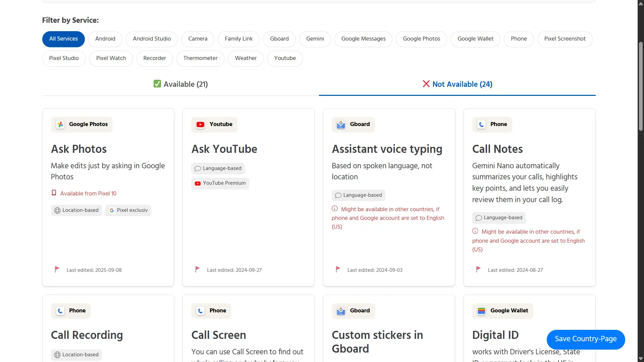This screenshot has width=644, height=362.
Task: Click the YouTube Premium tag icon
Action: [x=198, y=183]
